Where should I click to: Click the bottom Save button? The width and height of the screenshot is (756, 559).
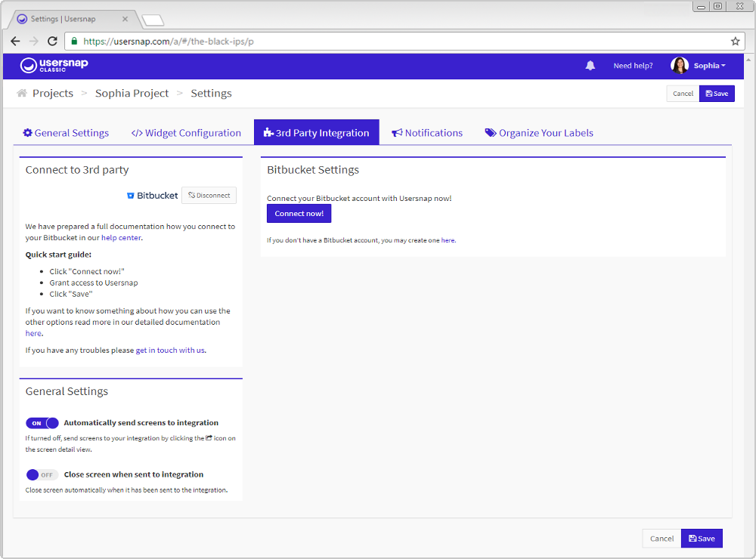702,539
